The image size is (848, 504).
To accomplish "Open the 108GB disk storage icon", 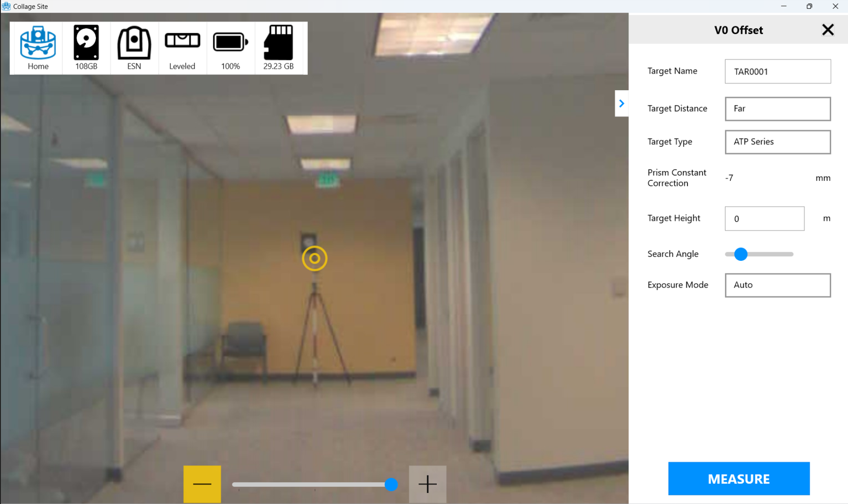I will [x=86, y=47].
